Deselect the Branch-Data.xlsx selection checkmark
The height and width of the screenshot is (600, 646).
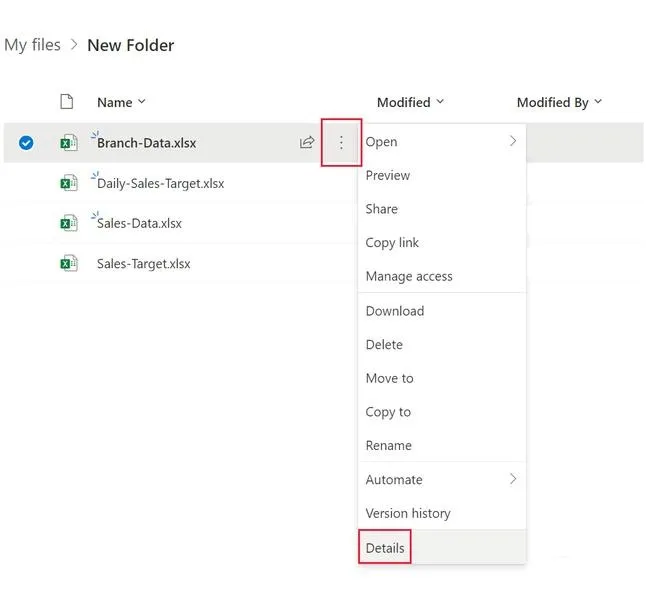(26, 143)
